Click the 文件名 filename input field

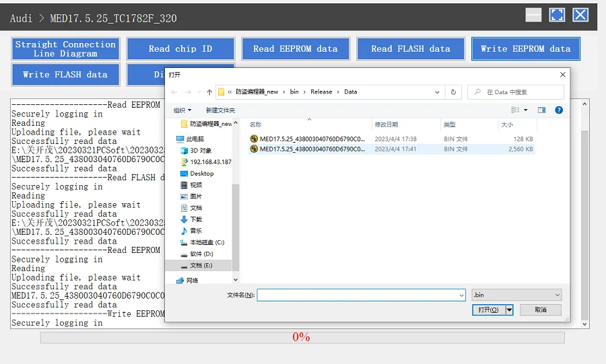click(x=358, y=295)
